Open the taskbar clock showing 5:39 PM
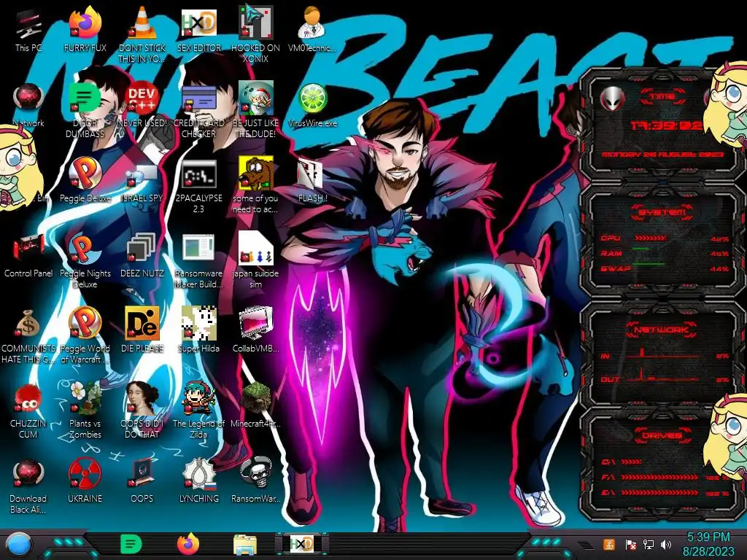The image size is (747, 560). (x=708, y=544)
